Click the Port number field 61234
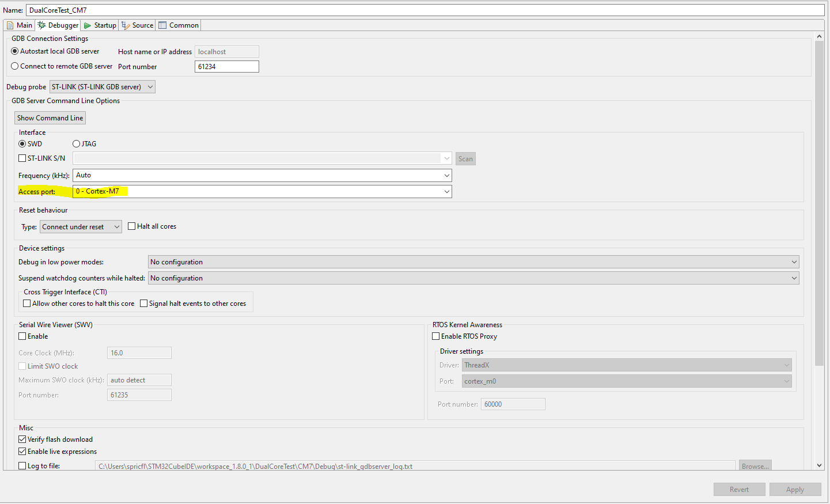Screen dimensions: 830x504 tap(227, 67)
